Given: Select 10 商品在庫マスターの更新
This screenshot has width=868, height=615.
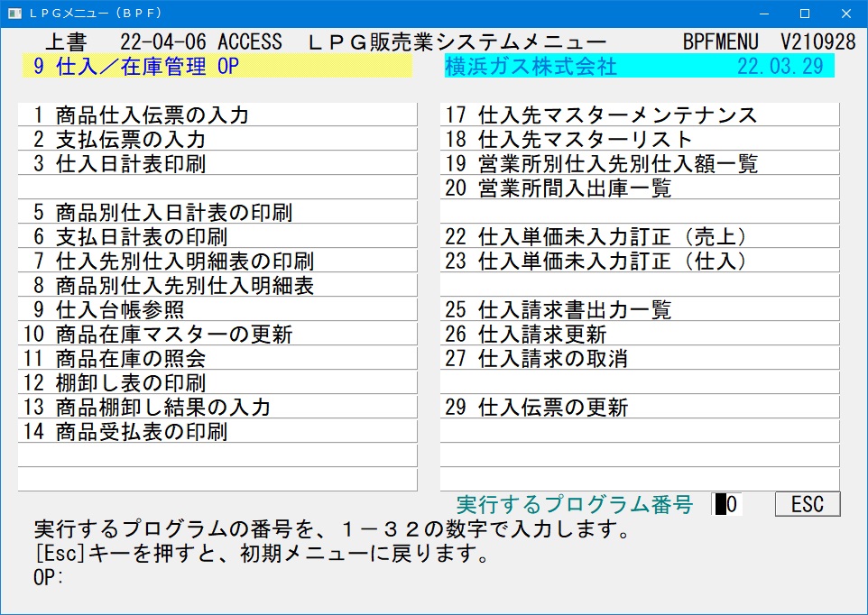Looking at the screenshot, I should [217, 334].
